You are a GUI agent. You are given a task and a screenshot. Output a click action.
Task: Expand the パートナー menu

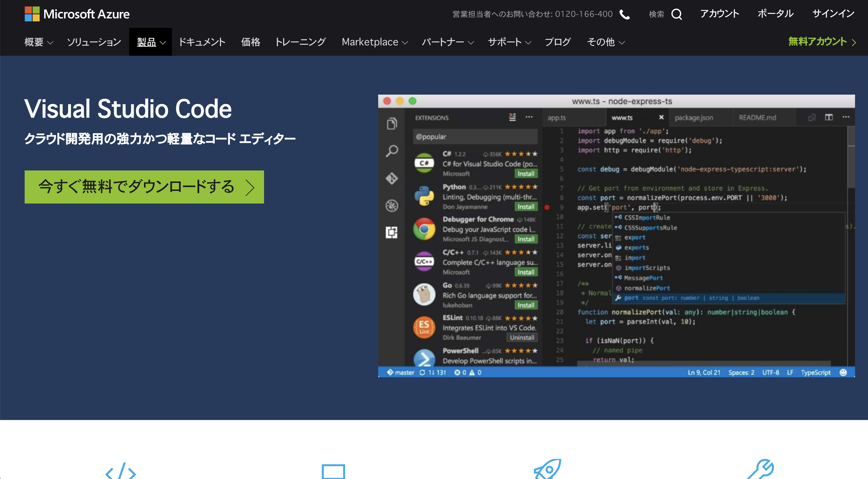[x=448, y=42]
